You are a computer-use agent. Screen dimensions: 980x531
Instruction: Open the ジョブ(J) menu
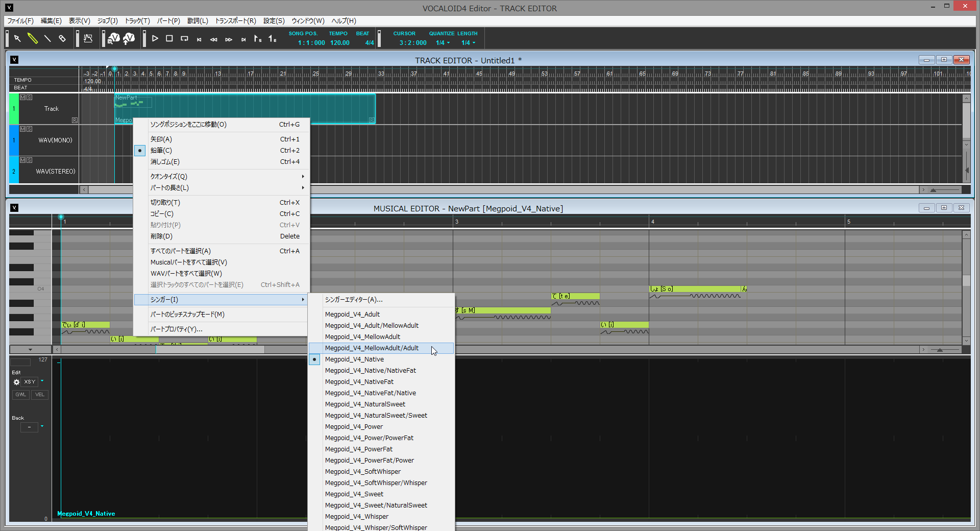pos(107,21)
